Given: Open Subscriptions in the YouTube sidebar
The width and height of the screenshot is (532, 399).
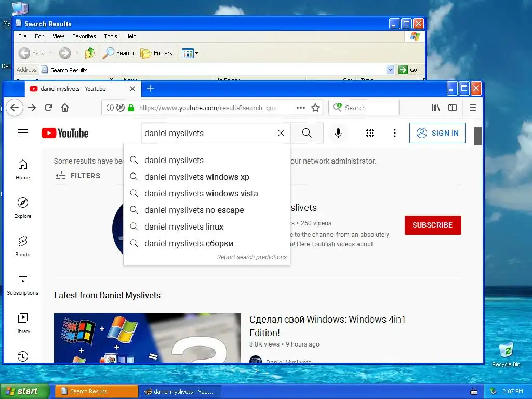Looking at the screenshot, I should pyautogui.click(x=23, y=284).
